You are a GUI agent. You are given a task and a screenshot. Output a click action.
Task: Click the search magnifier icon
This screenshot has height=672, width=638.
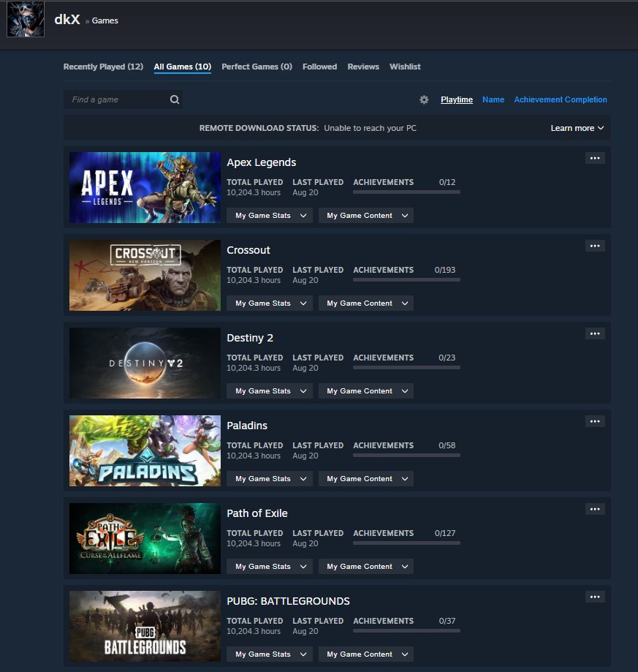coord(175,99)
